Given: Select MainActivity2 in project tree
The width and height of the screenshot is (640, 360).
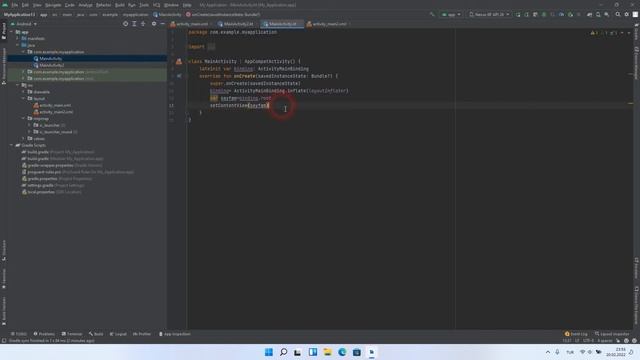Looking at the screenshot, I should [x=52, y=65].
